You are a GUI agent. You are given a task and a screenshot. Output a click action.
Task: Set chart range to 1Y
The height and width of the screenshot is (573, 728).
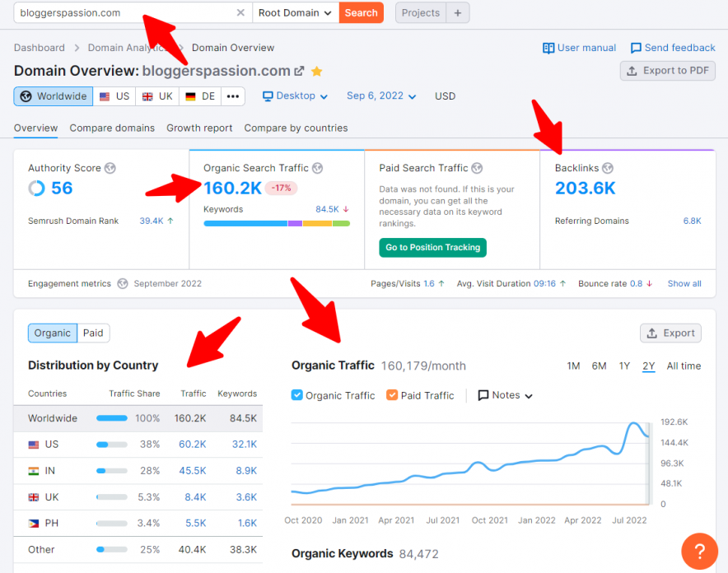624,366
